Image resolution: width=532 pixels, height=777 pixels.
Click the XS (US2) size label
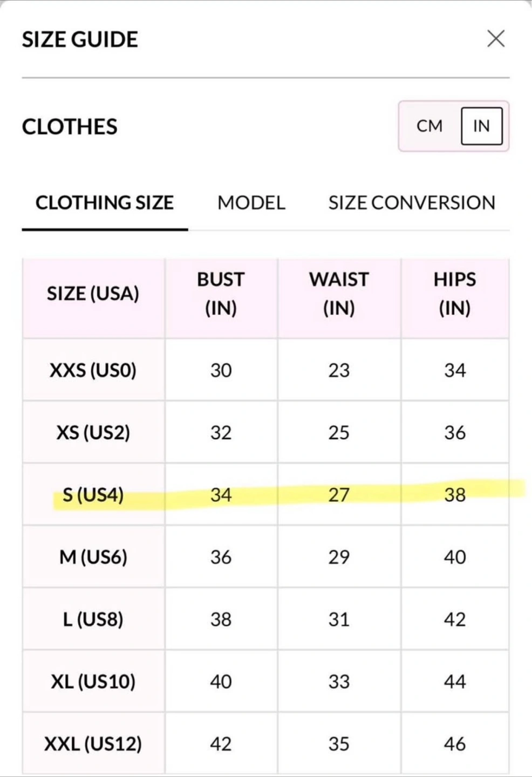pos(93,432)
